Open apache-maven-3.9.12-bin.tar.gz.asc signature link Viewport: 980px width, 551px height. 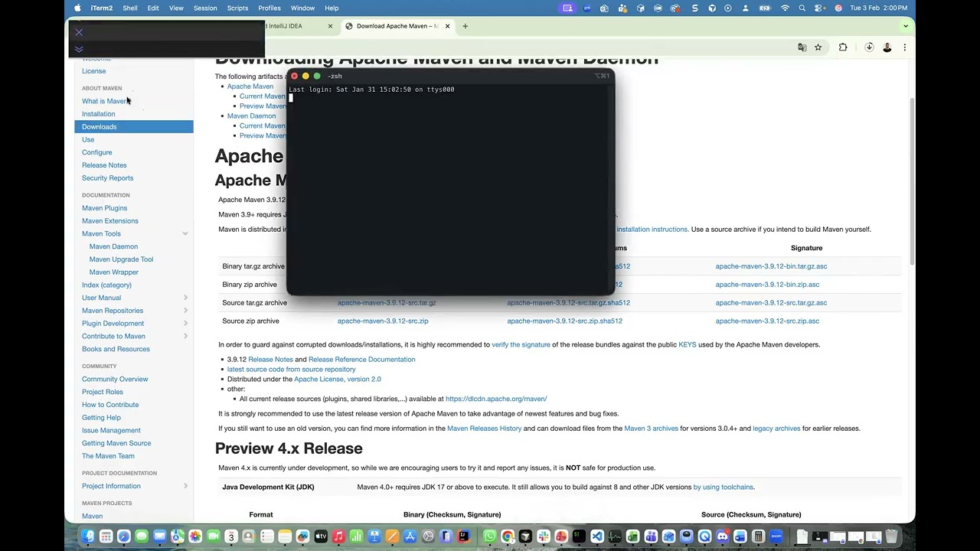coord(771,266)
